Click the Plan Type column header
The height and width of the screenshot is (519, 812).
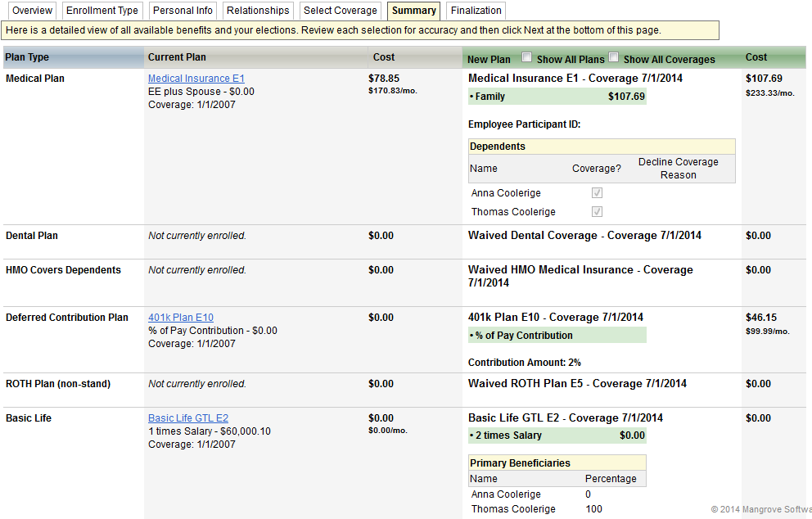(27, 57)
